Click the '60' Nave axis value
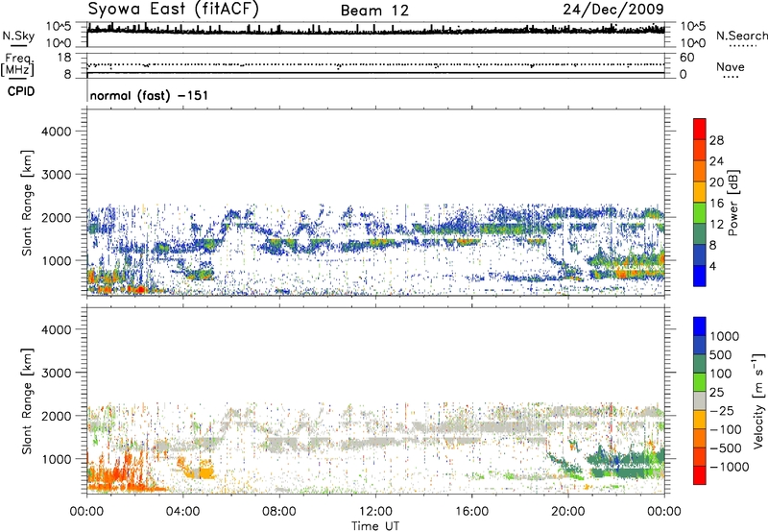Image resolution: width=768 pixels, height=532 pixels. [x=686, y=58]
